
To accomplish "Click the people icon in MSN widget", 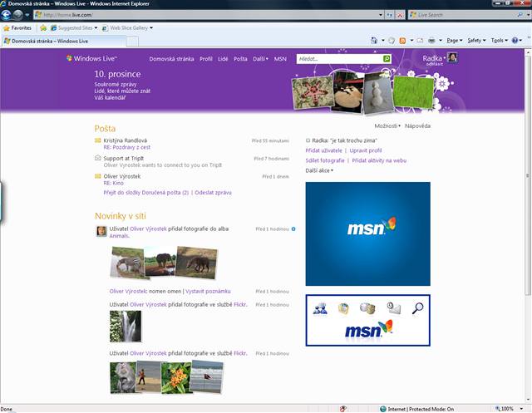I will 319,309.
